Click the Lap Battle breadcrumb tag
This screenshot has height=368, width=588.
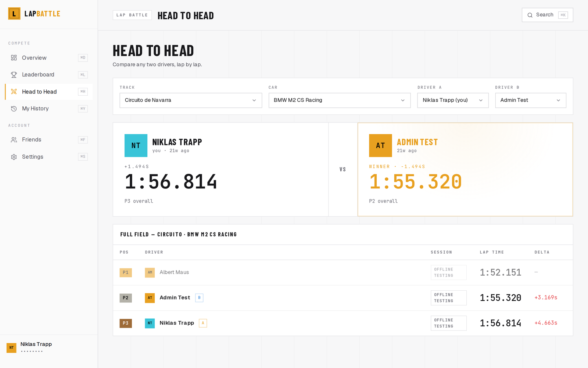[132, 15]
